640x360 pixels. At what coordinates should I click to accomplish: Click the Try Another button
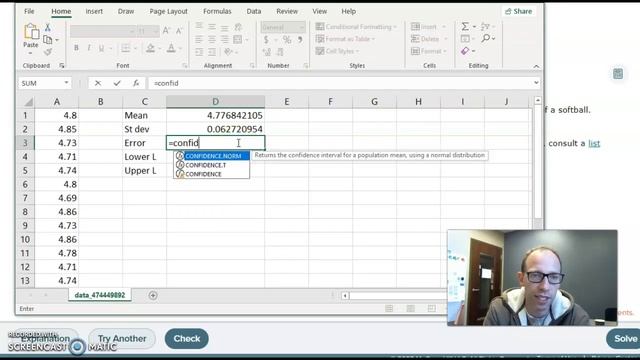(122, 338)
